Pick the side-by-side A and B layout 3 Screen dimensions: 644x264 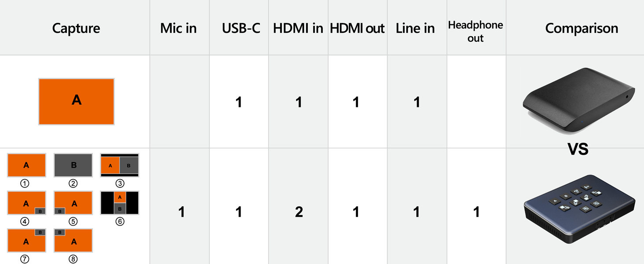click(120, 165)
